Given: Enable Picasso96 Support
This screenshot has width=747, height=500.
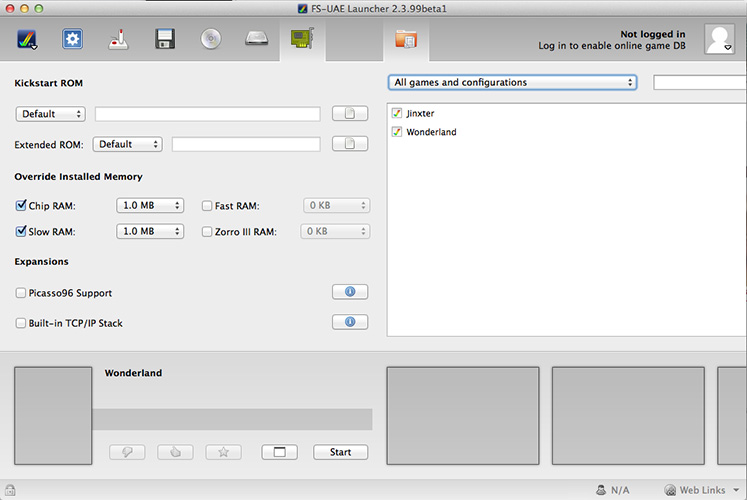Looking at the screenshot, I should coord(22,293).
